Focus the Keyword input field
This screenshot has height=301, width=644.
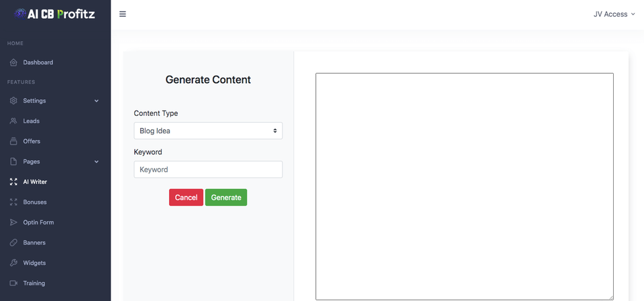[x=208, y=169]
